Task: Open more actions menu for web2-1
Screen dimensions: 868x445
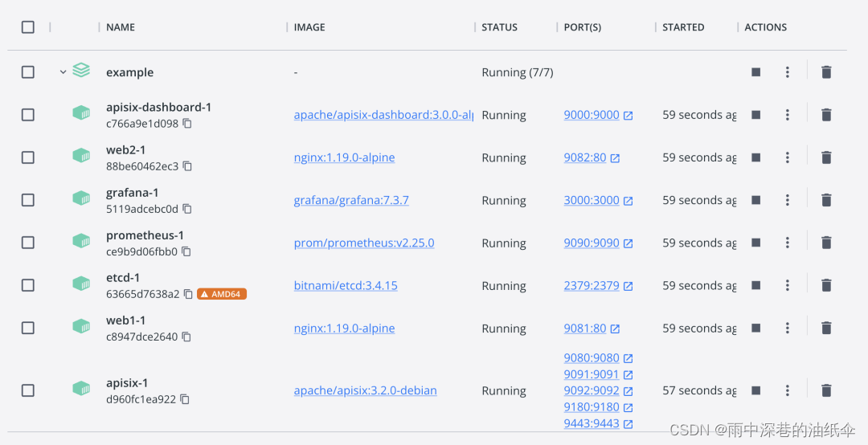Action: tap(787, 157)
